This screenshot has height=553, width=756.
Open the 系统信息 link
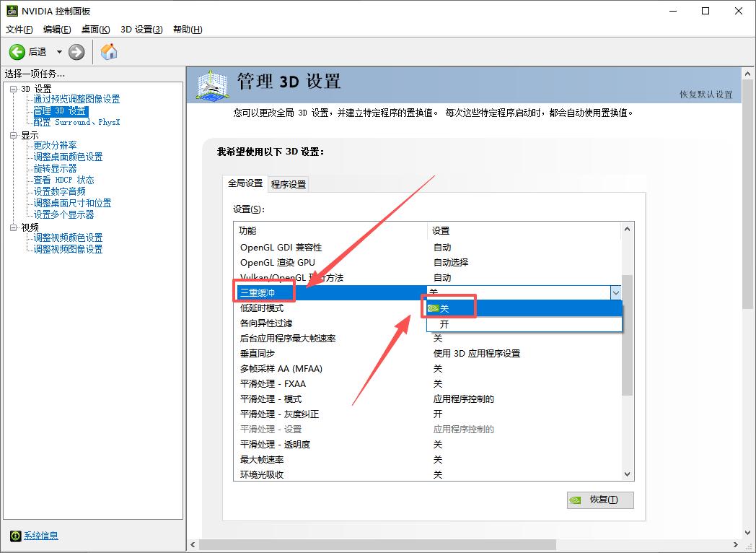[41, 536]
